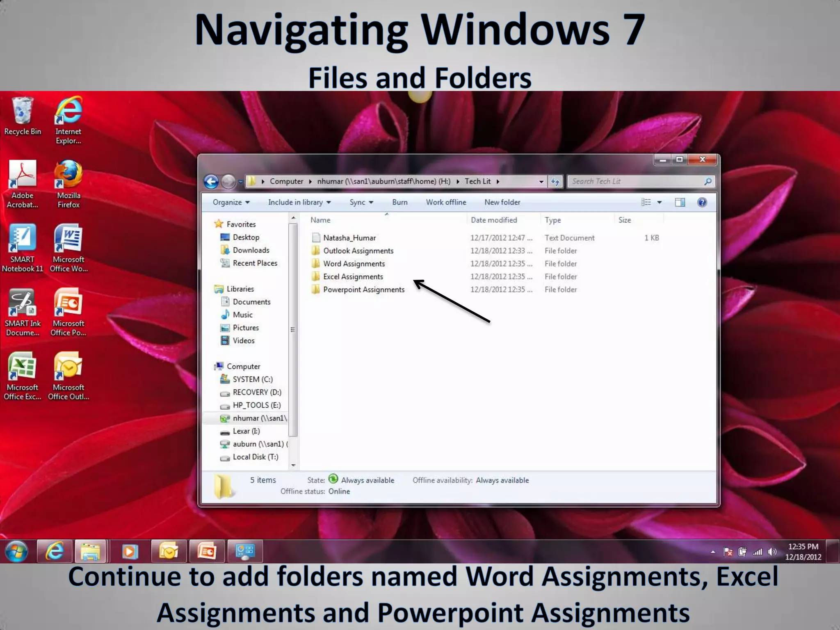Open Windows Media Player from the taskbar

click(x=130, y=551)
